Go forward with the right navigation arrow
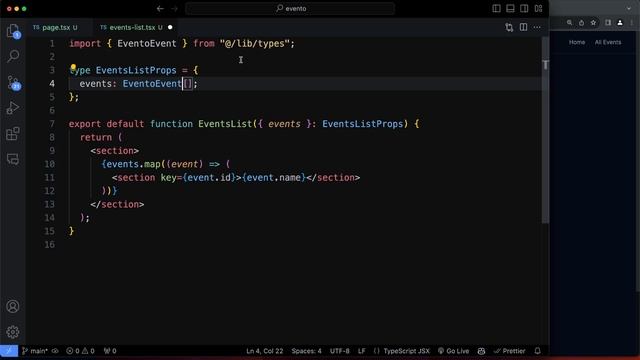 click(x=174, y=9)
